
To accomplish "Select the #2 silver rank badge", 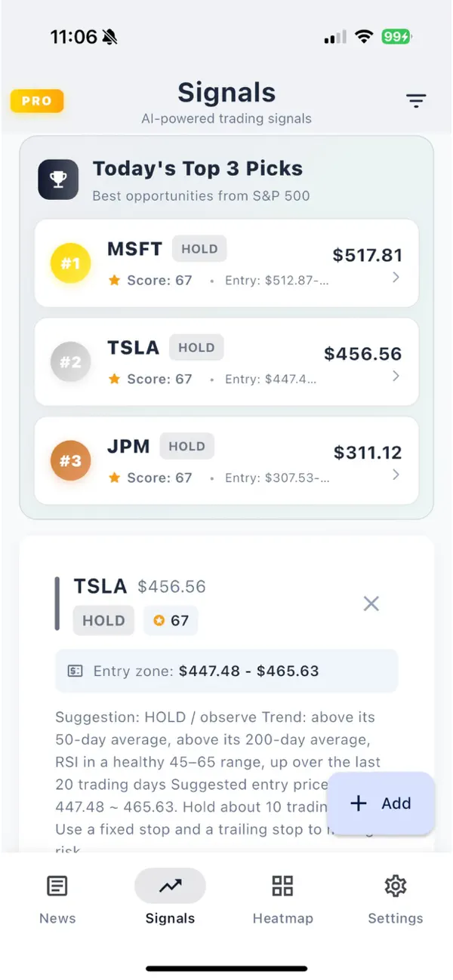I will (x=70, y=362).
